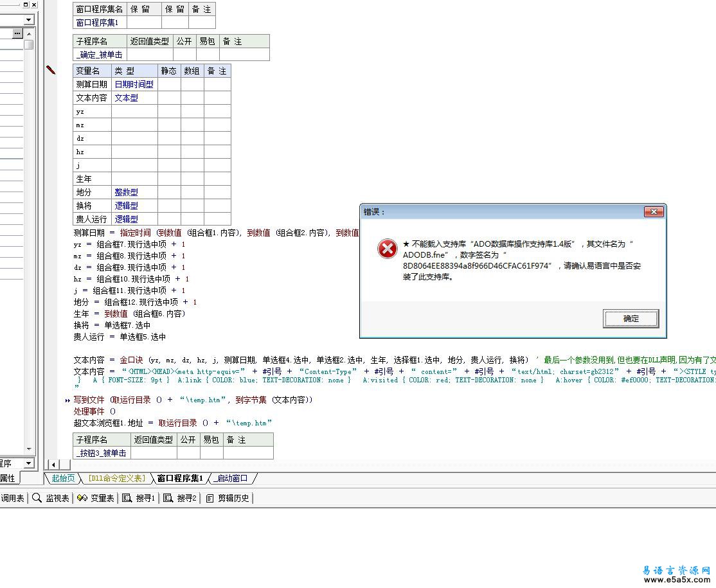Click the ellipsis button in property row
This screenshot has height=588, width=716.
(17, 33)
